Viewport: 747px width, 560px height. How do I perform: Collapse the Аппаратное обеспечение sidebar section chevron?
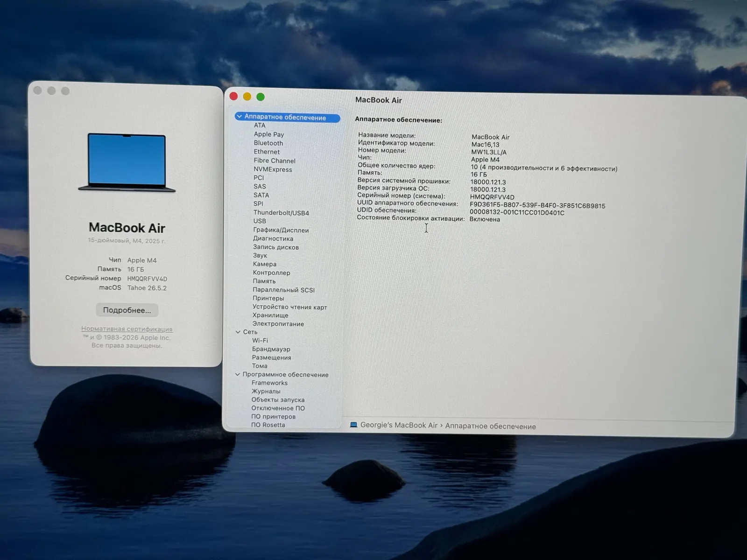click(x=240, y=117)
